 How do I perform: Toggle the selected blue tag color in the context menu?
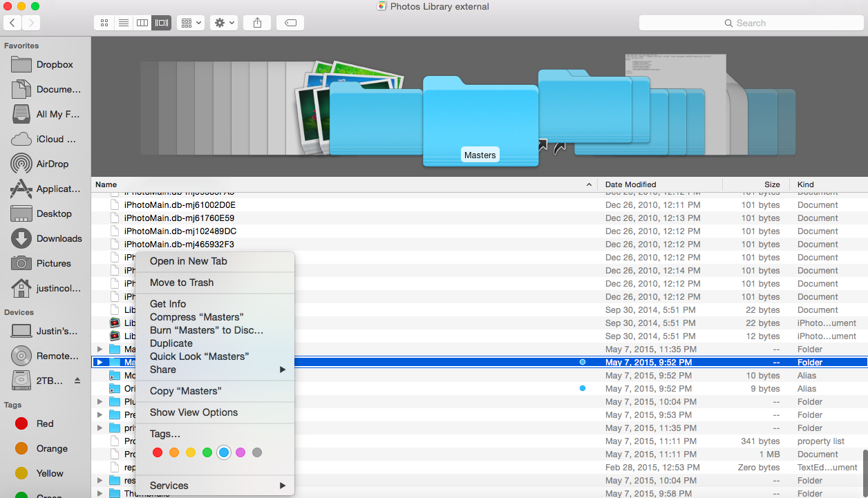[x=224, y=452]
